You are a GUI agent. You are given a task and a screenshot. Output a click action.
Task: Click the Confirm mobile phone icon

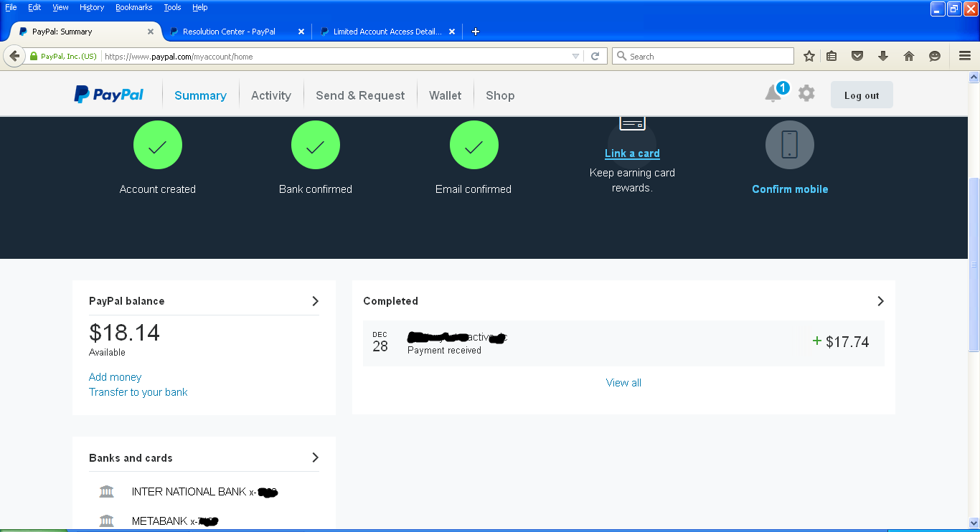[789, 145]
